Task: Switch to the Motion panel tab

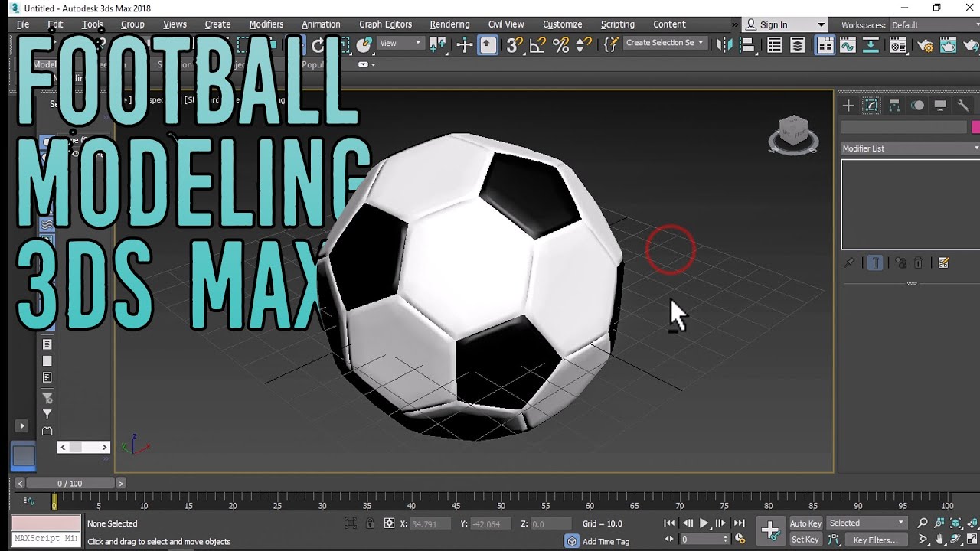Action: pyautogui.click(x=917, y=106)
